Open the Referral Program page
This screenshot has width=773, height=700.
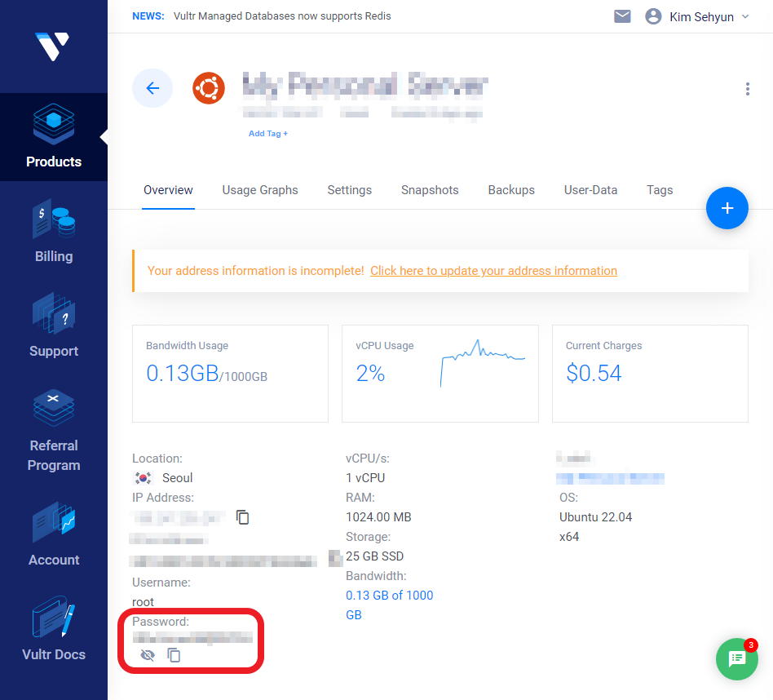click(54, 430)
